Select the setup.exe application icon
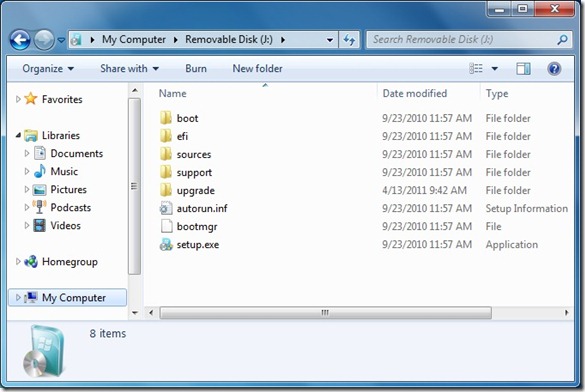Image resolution: width=585 pixels, height=392 pixels. pos(166,244)
